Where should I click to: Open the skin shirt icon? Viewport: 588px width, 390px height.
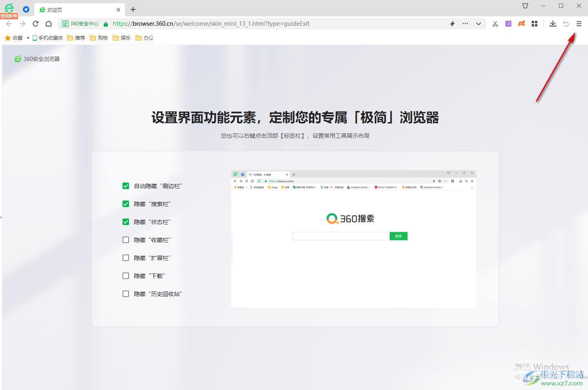tap(526, 6)
